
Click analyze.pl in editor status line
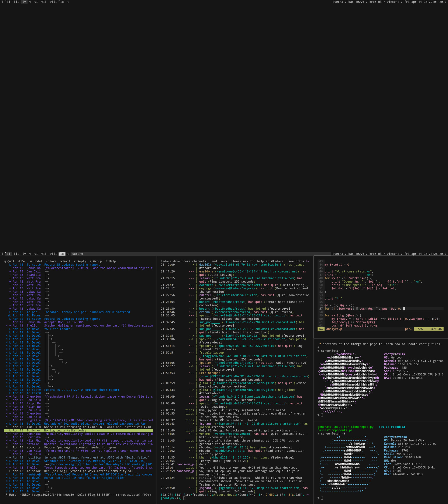[335, 329]
